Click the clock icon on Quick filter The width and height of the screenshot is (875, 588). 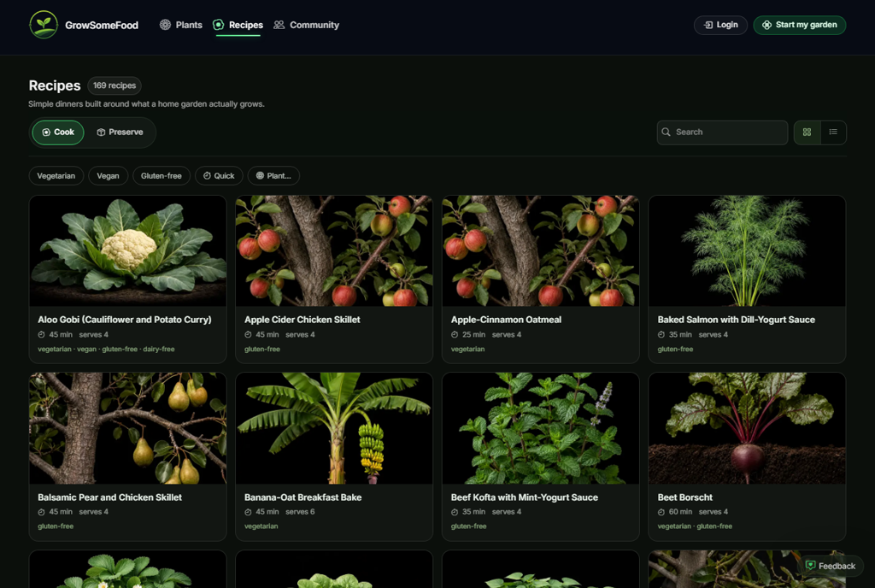click(207, 176)
